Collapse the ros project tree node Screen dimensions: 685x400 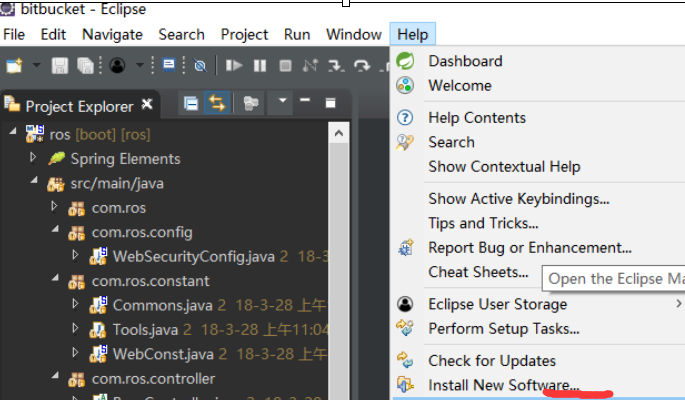(13, 131)
